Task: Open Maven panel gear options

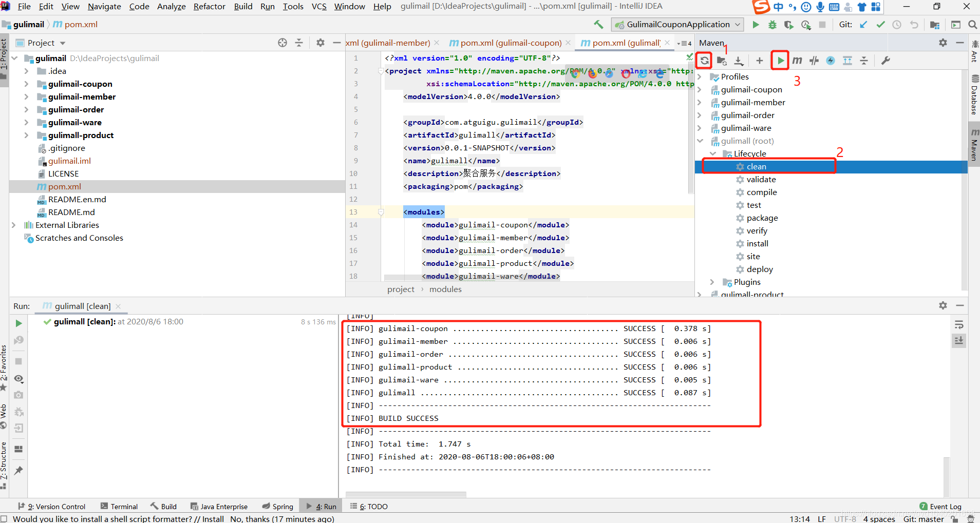Action: point(943,43)
